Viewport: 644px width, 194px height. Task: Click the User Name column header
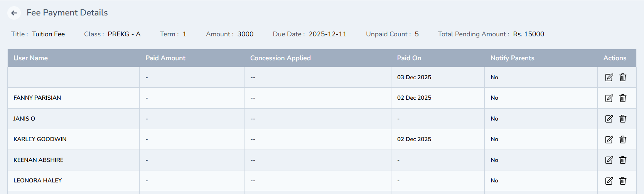(31, 58)
